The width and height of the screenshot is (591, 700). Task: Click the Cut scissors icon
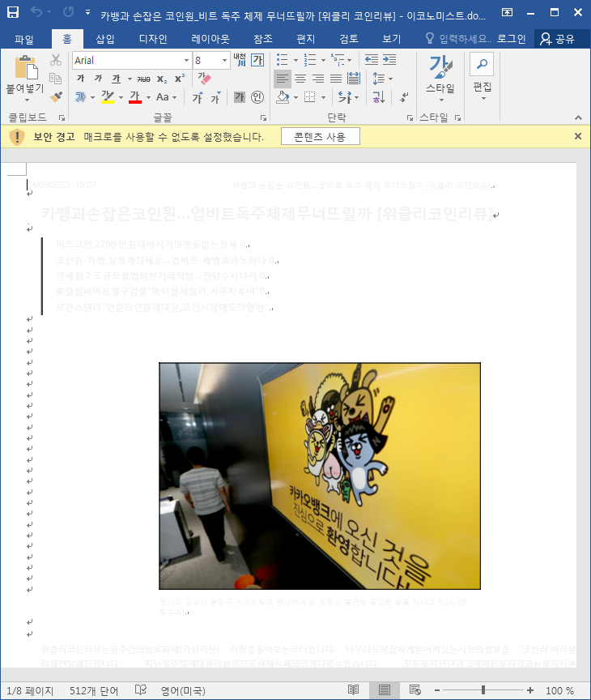tap(56, 60)
